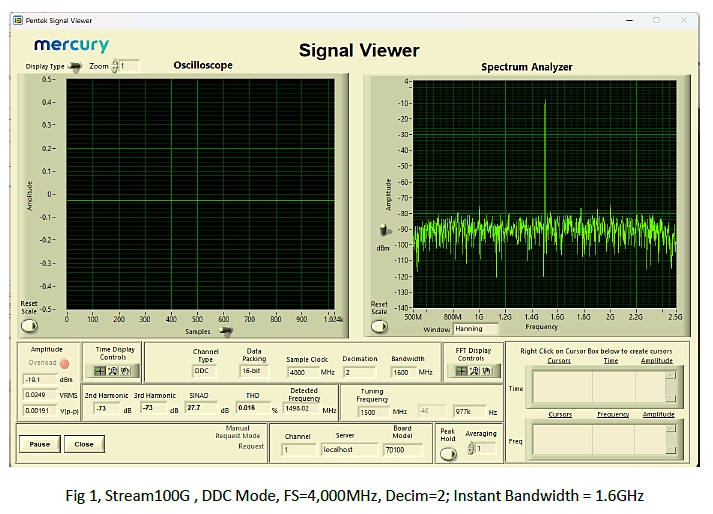Click the Time column header of Time cursors
The width and height of the screenshot is (713, 514).
tap(610, 361)
